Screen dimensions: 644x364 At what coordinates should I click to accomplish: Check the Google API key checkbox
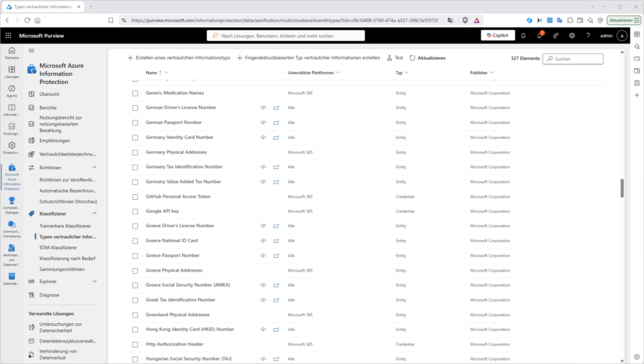(135, 211)
